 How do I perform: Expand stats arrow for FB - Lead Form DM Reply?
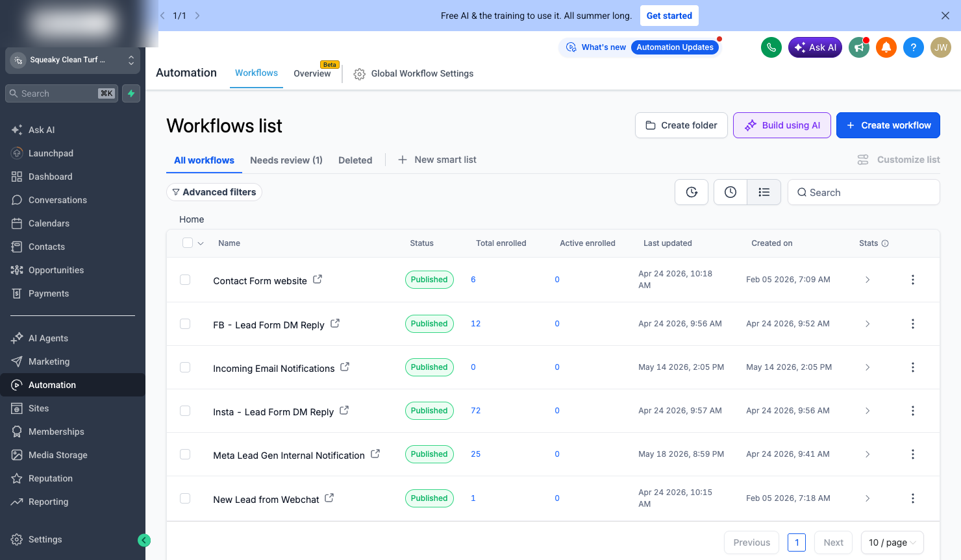pos(867,324)
